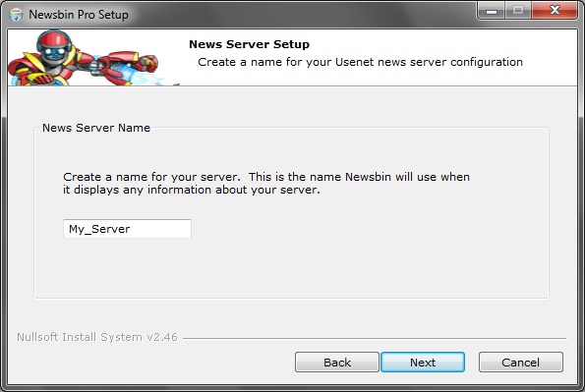The width and height of the screenshot is (585, 392).
Task: Click the Next button
Action: tap(423, 363)
